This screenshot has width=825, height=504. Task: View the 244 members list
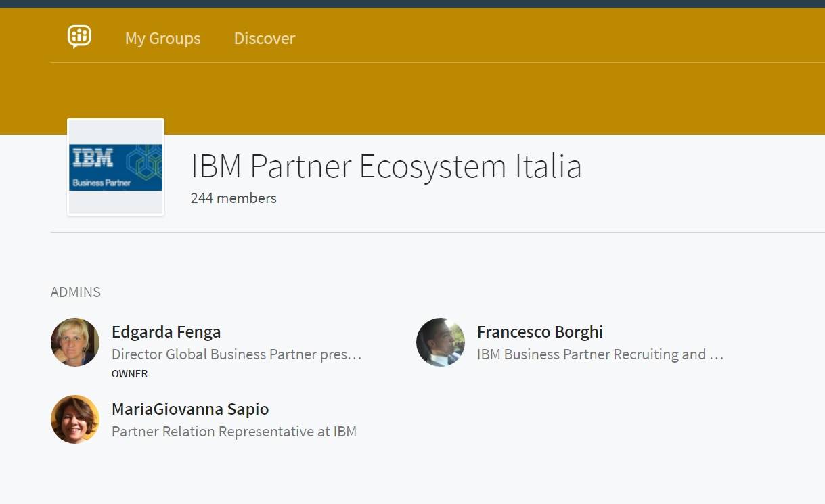233,198
